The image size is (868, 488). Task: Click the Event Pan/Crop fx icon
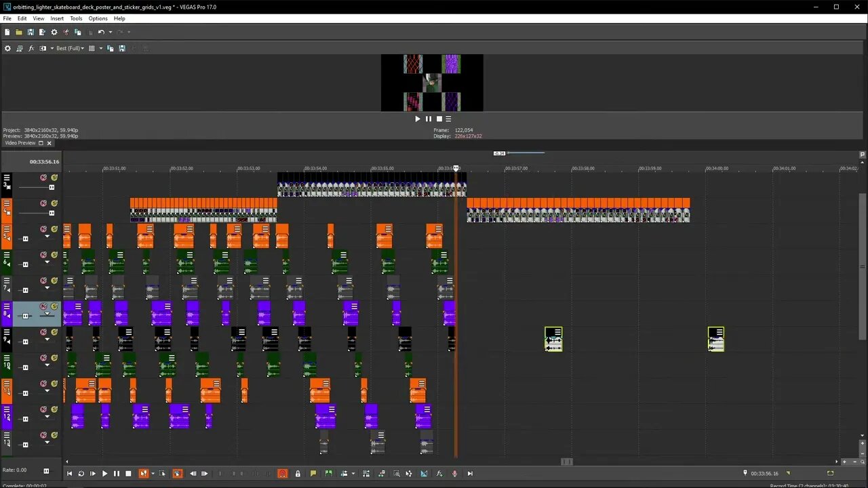click(x=439, y=474)
